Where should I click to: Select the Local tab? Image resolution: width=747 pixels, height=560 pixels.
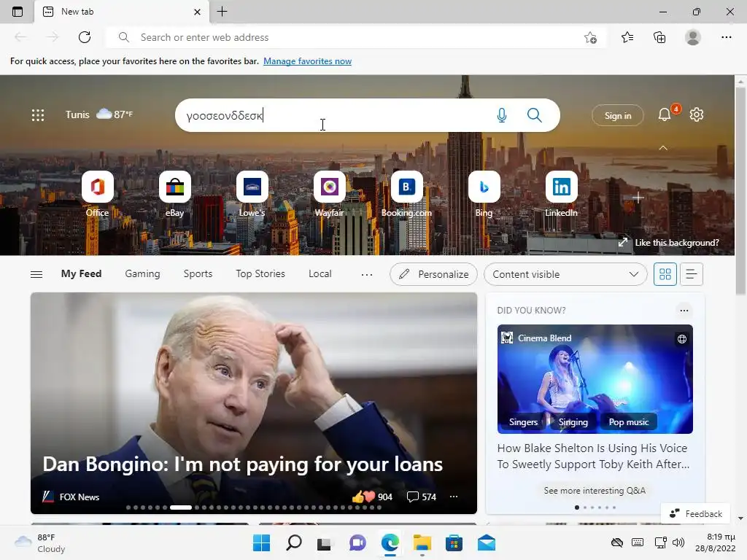coord(320,274)
